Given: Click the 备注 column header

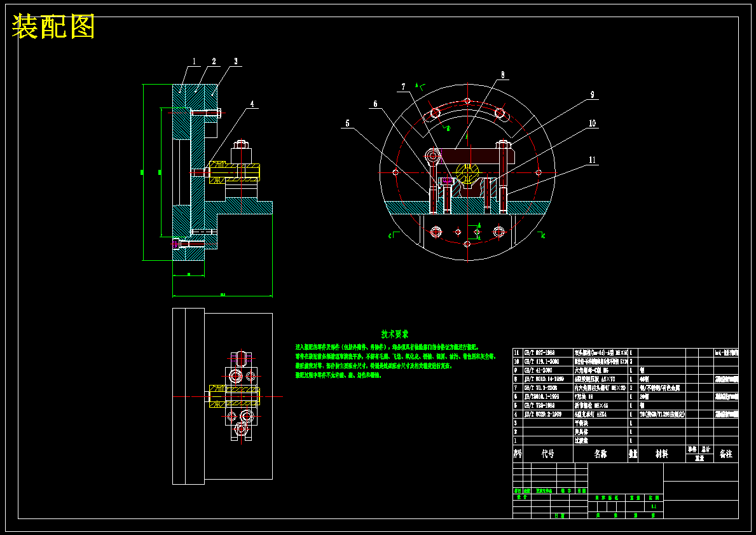Looking at the screenshot, I should (x=725, y=454).
